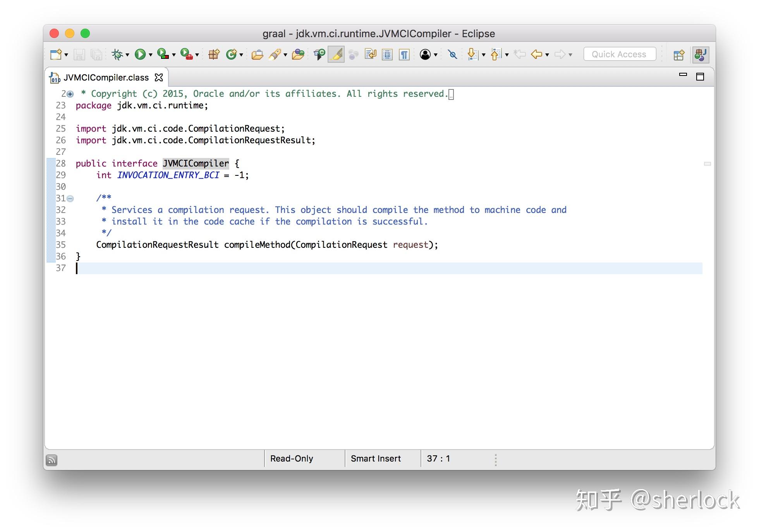Click the New Java Package icon
The height and width of the screenshot is (532, 759).
214,54
